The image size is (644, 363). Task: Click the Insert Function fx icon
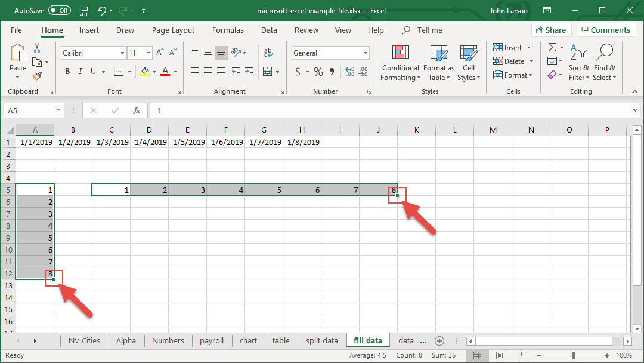[137, 110]
